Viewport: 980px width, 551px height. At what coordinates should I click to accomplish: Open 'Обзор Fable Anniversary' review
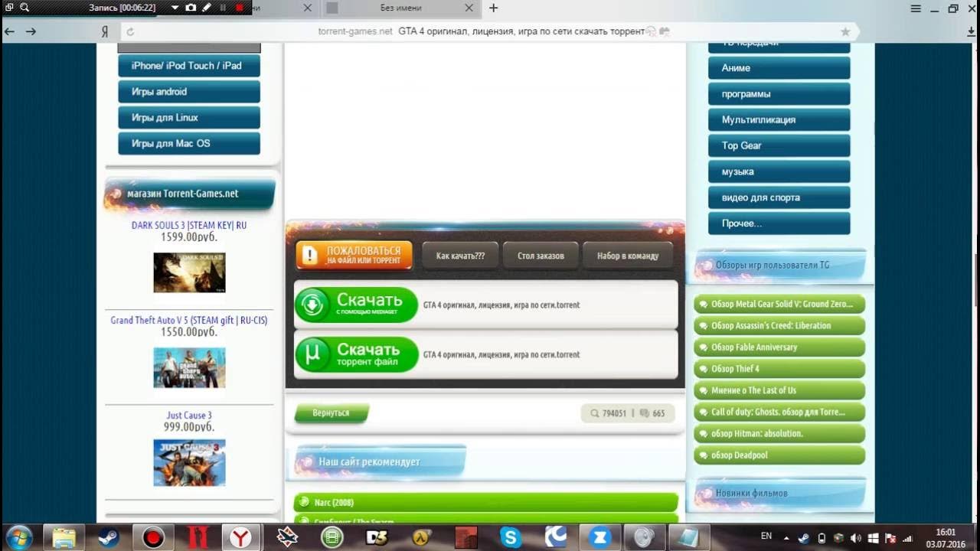pos(779,347)
